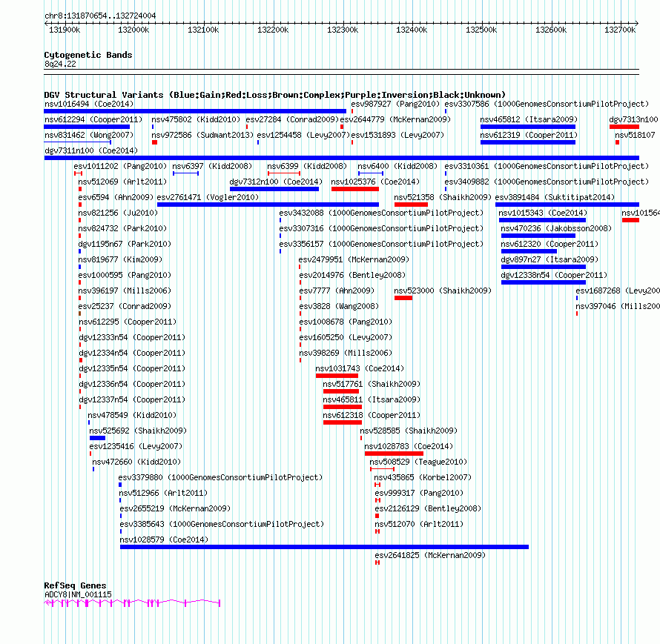Click nsv396197 (Mills2006) label
The height and width of the screenshot is (644, 660).
[x=125, y=291]
